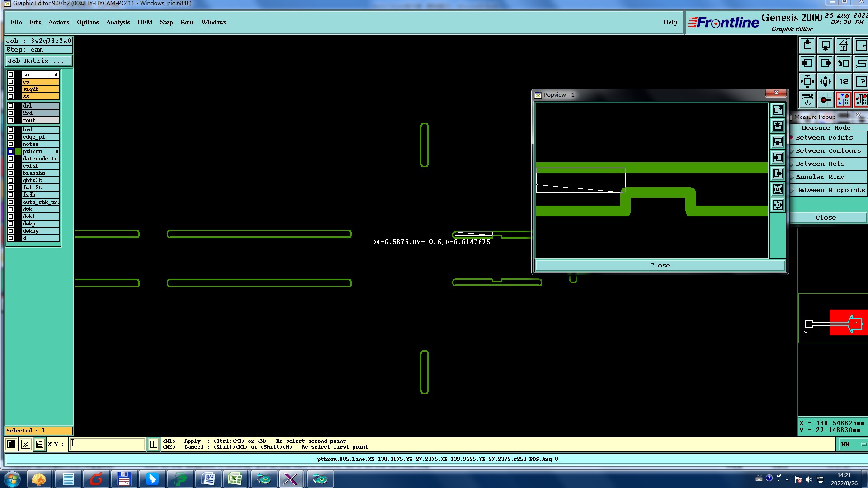Click the pan up arrow icon
868x488 pixels.
[807, 46]
